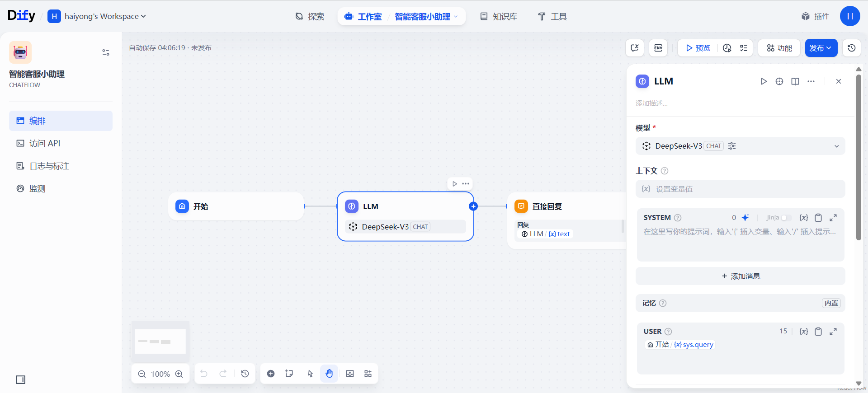This screenshot has width=868, height=393.
Task: Run the LLM node from its hover toolbar
Action: pos(454,184)
